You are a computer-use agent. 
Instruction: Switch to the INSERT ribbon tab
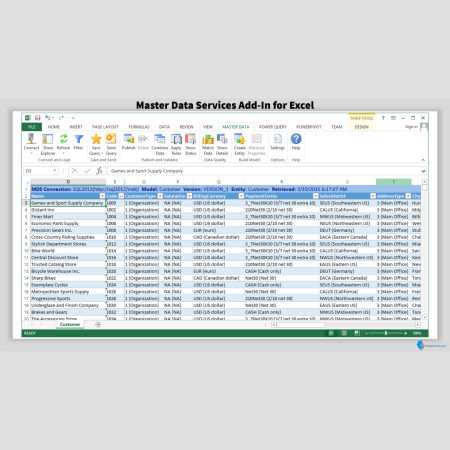76,127
